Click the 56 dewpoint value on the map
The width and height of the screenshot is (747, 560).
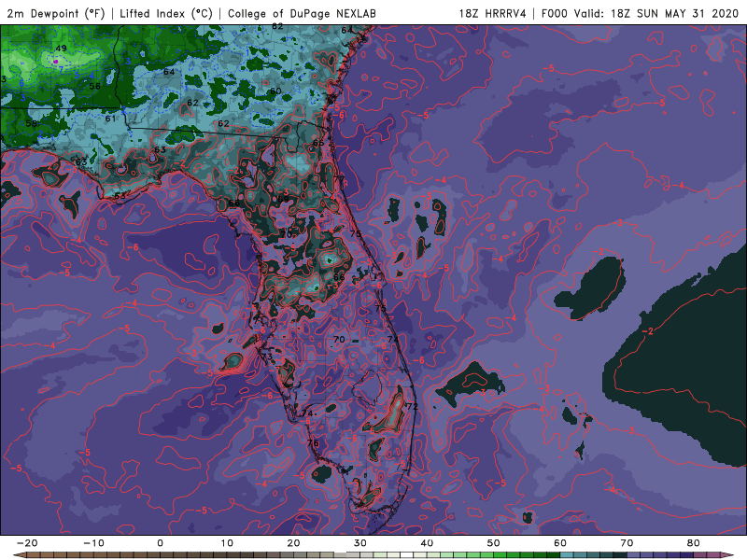click(95, 86)
